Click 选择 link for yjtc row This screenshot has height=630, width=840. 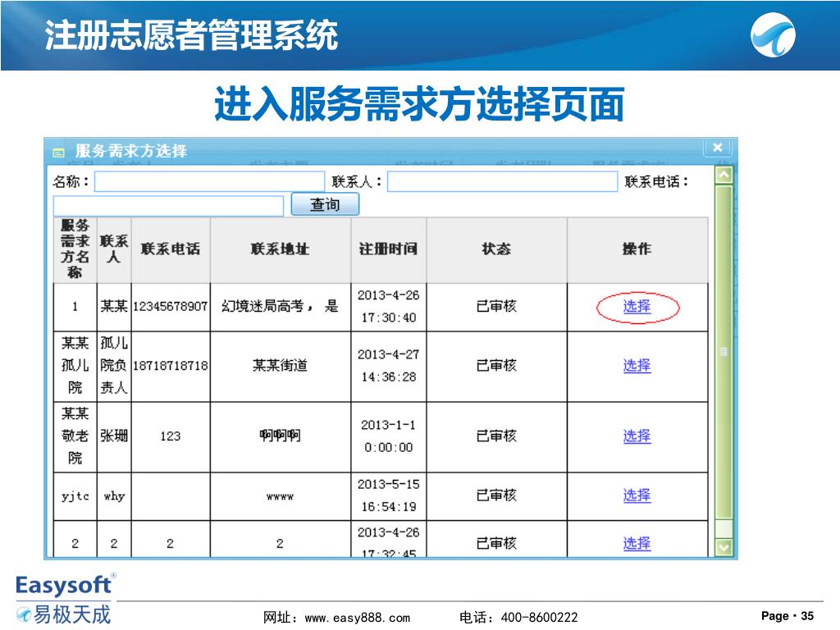(637, 495)
